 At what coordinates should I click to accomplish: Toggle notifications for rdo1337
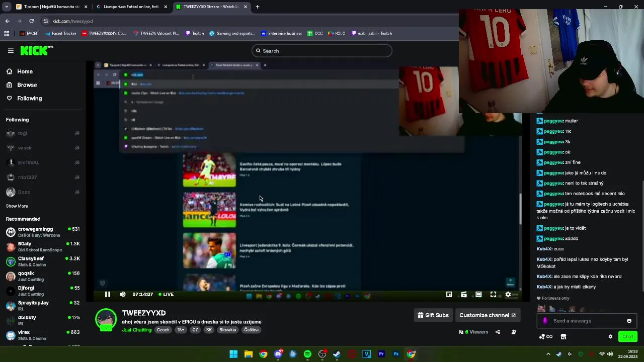[x=77, y=177]
